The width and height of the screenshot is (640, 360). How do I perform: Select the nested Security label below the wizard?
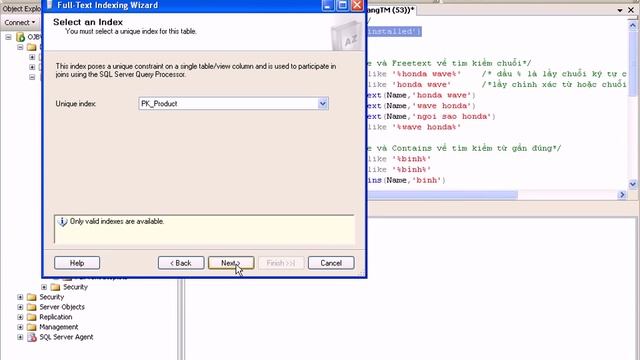76,287
